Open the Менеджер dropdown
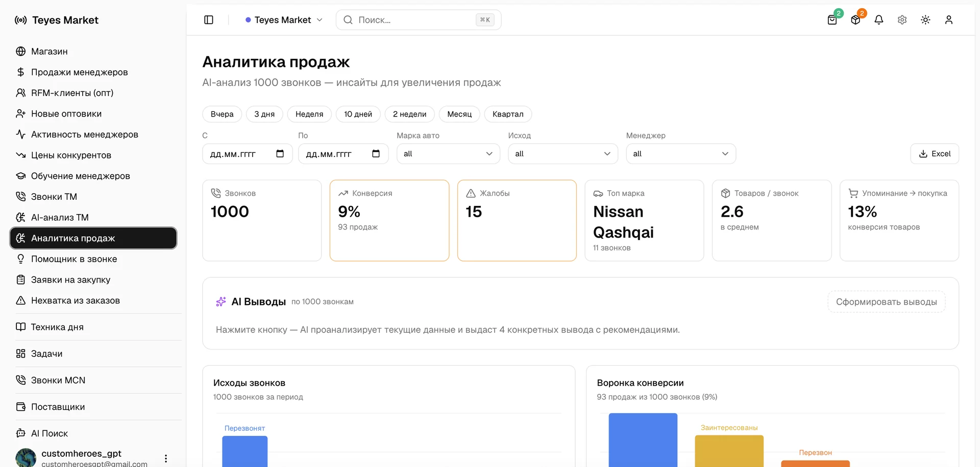The width and height of the screenshot is (980, 467). pyautogui.click(x=681, y=154)
